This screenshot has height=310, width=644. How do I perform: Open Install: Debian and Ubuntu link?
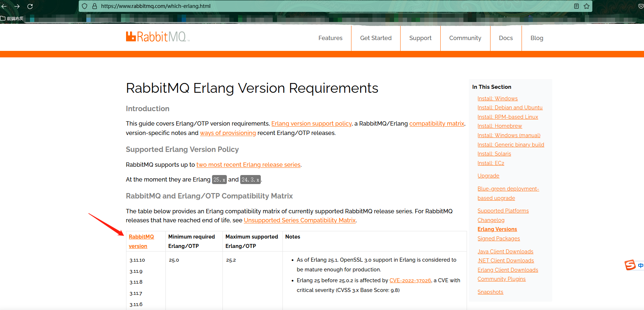(510, 108)
